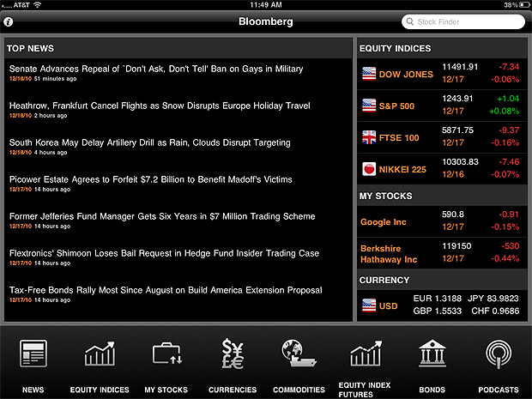The image size is (532, 399).
Task: Tap the NEWS label in bottom bar
Action: pos(33,390)
